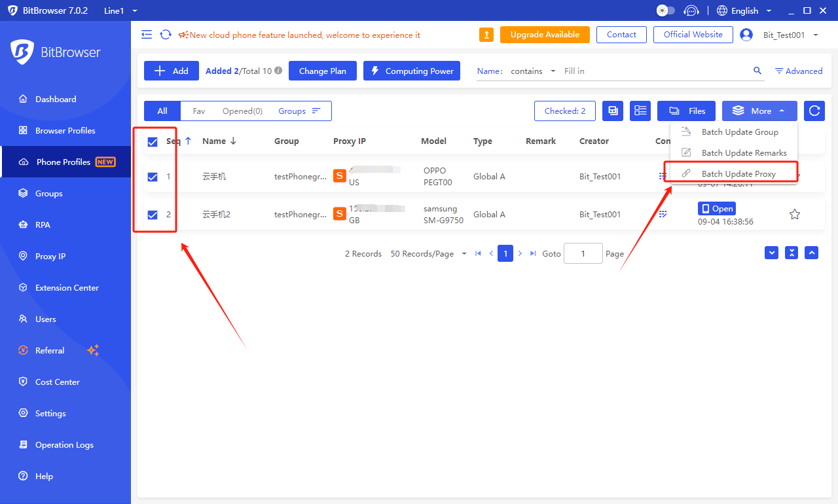
Task: Uncheck the checkbox for profile row 1
Action: 153,177
